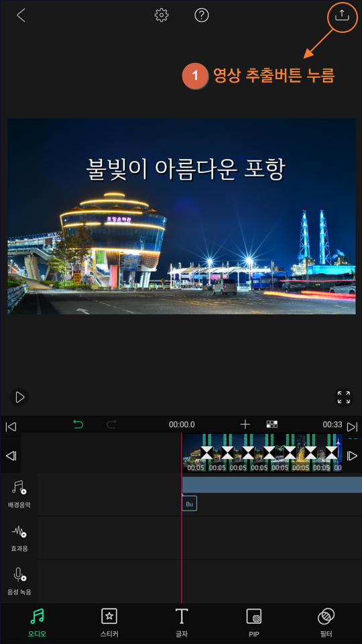Undo the last edit
The width and height of the screenshot is (362, 644).
click(78, 424)
